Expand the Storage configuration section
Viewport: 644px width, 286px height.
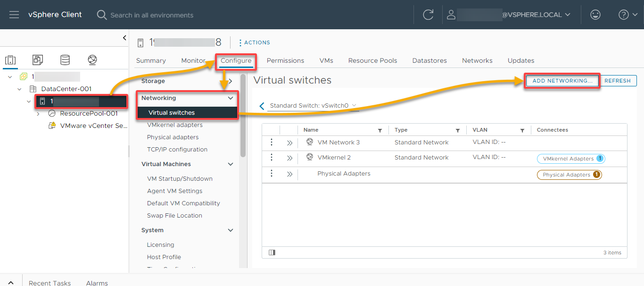(231, 81)
